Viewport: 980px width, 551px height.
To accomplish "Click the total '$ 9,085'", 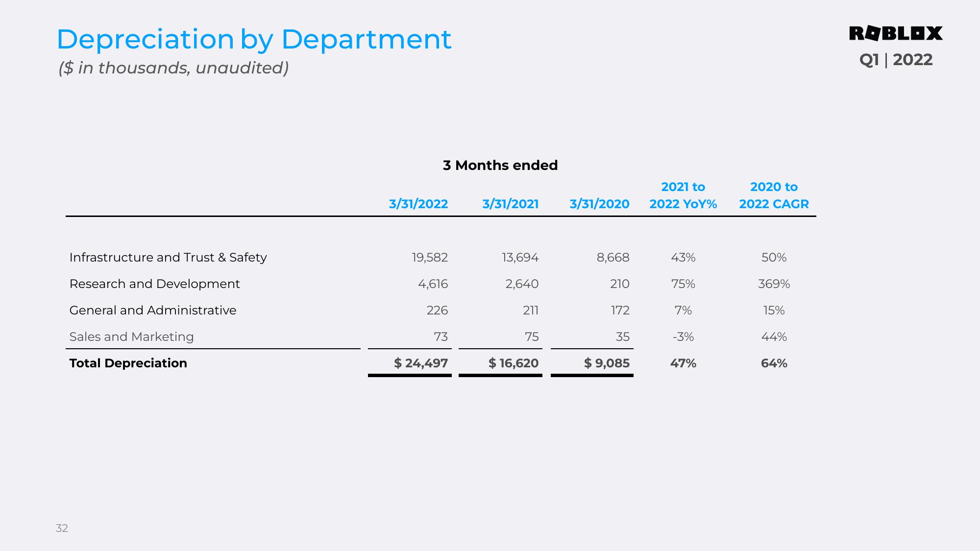I will [x=607, y=363].
